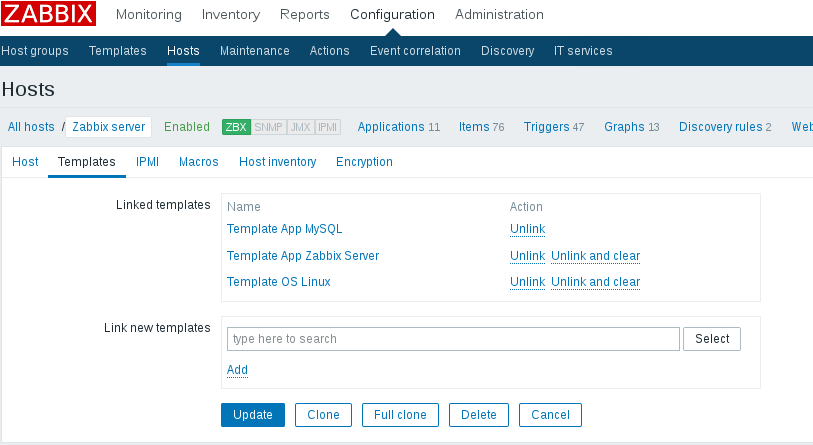Screen dimensions: 813x445
Task: Open IT services section
Action: coord(583,51)
